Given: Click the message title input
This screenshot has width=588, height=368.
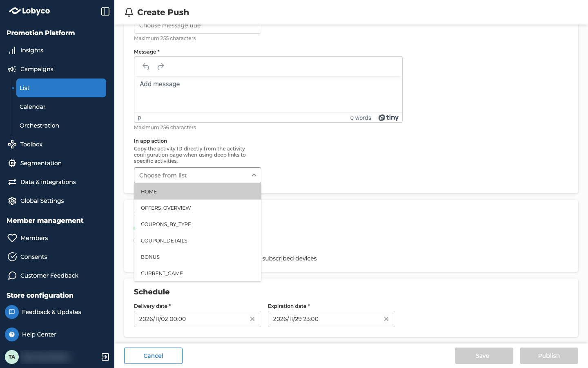Looking at the screenshot, I should point(198,28).
